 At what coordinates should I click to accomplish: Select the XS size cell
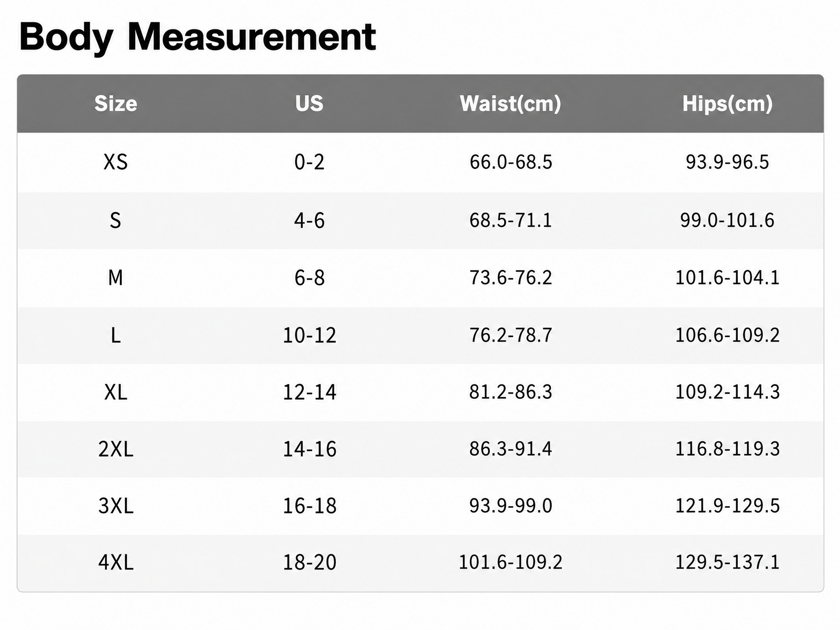[116, 162]
